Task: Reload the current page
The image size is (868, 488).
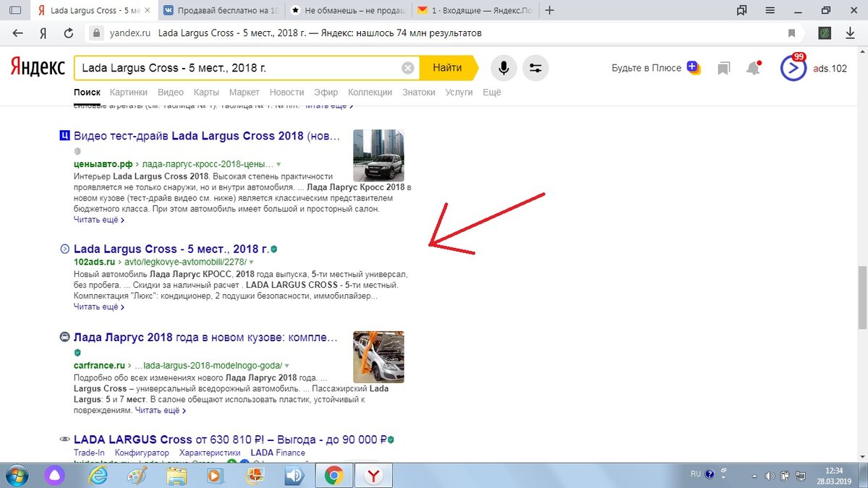Action: pos(69,33)
